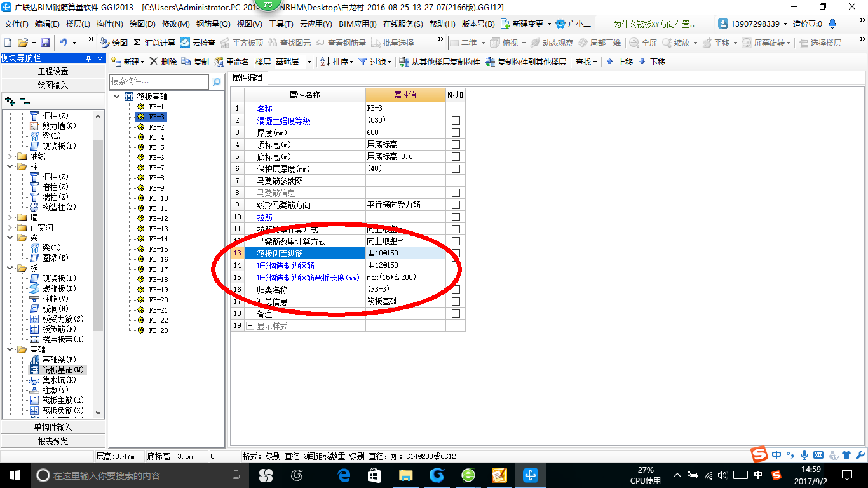Save project with the floppy disk icon
This screenshot has height=488, width=868.
click(45, 43)
